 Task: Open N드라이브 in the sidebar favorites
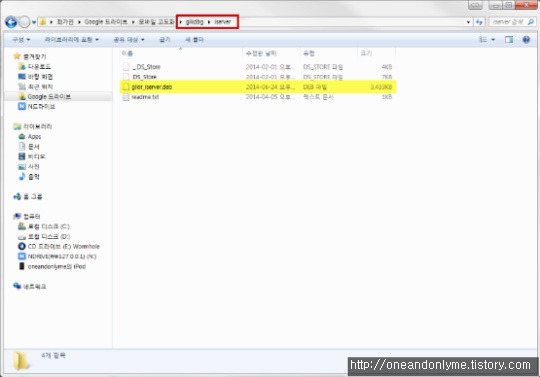[37, 106]
